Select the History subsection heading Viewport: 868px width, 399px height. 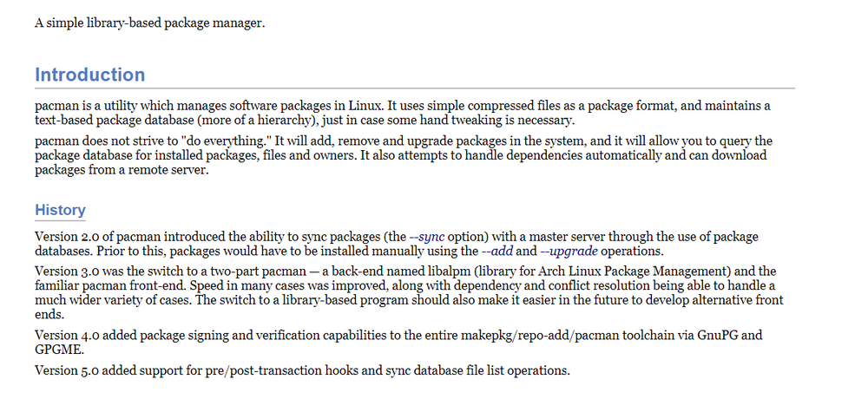coord(60,210)
